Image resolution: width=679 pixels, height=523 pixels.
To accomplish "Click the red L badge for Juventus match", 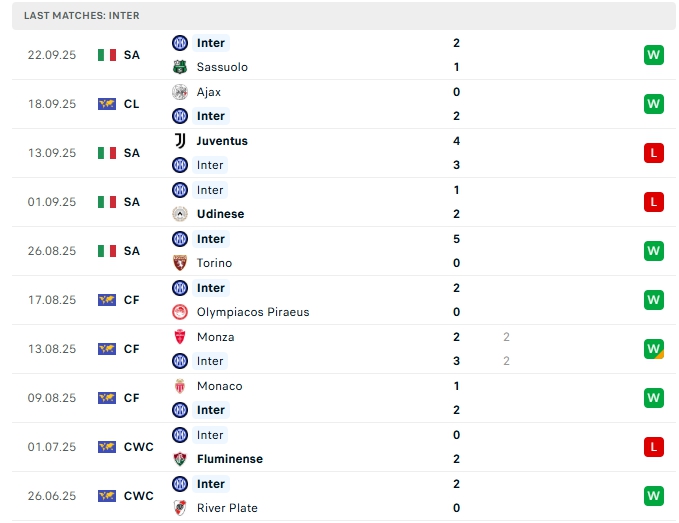I will (x=654, y=153).
